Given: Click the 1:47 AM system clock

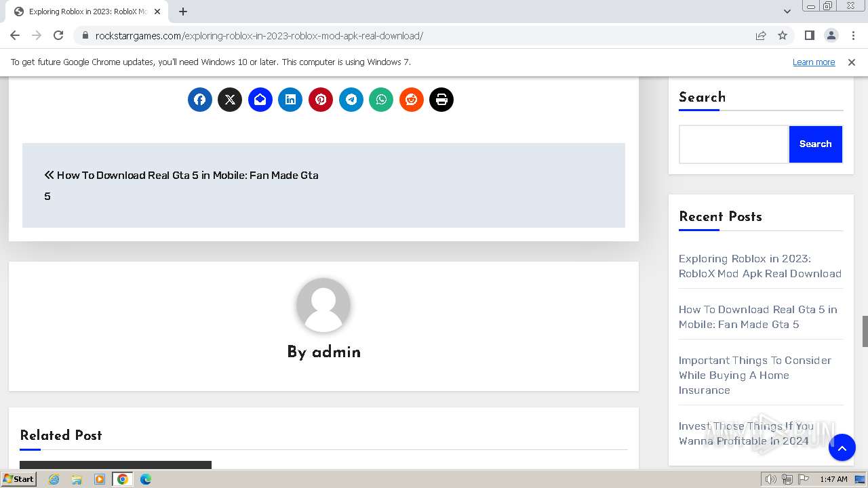Looking at the screenshot, I should (833, 479).
